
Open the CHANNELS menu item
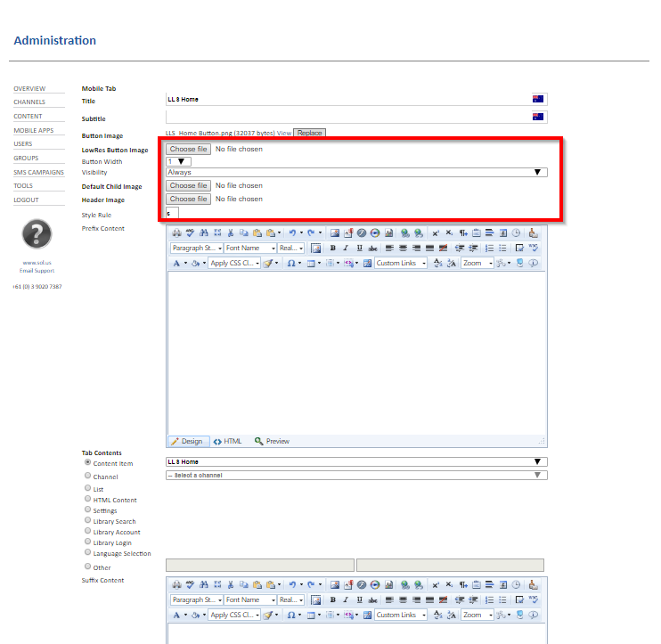29,102
